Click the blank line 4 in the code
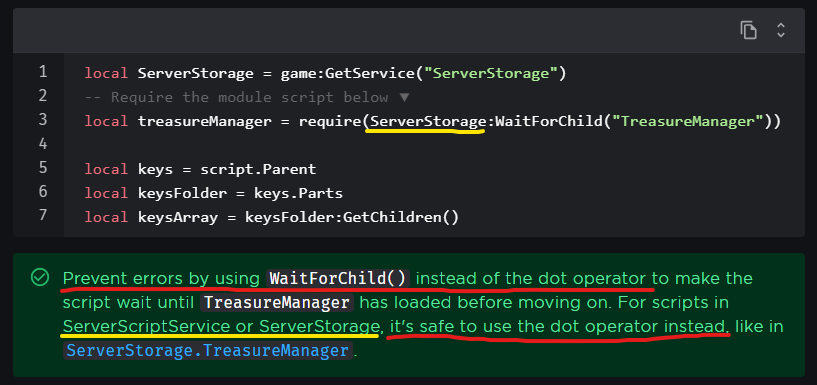The height and width of the screenshot is (385, 817). point(434,144)
